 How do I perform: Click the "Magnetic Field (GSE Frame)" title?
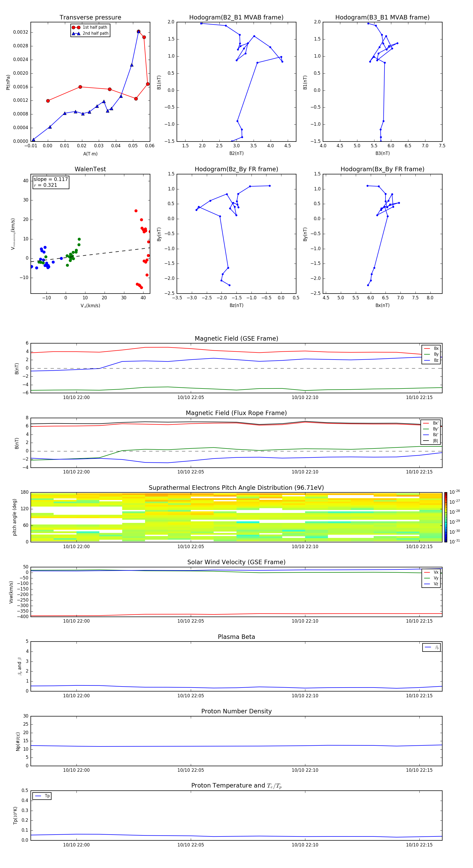tap(236, 339)
